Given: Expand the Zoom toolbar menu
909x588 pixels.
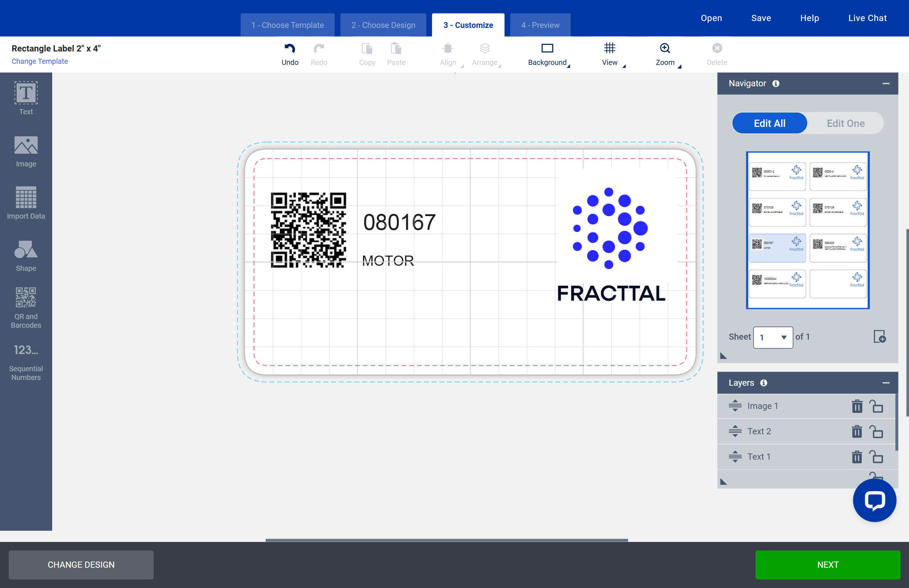Looking at the screenshot, I should tap(665, 54).
